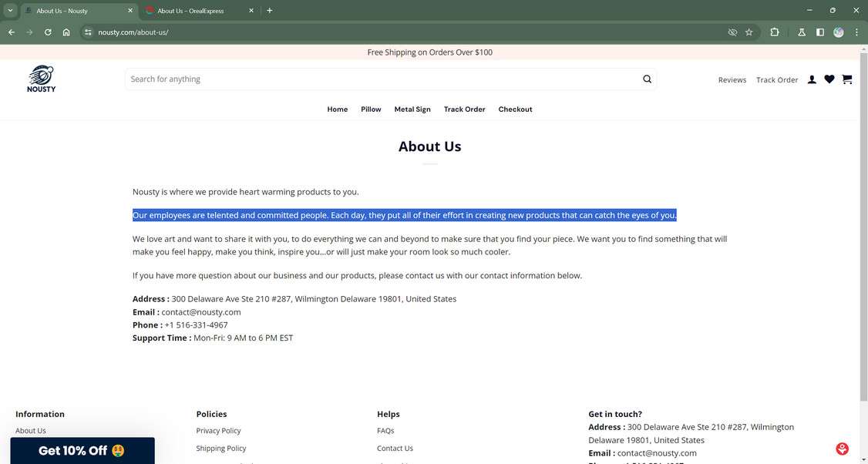
Task: Toggle the tracking protection eye icon
Action: click(732, 32)
